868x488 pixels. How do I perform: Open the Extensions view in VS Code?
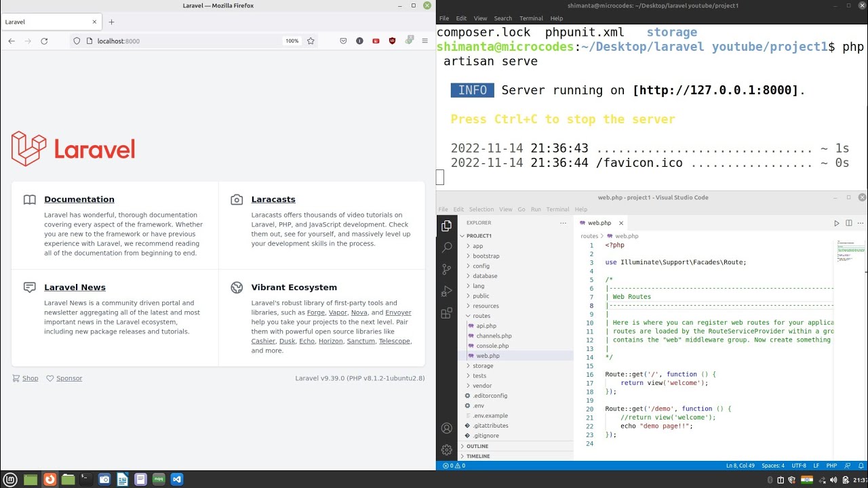click(x=446, y=313)
